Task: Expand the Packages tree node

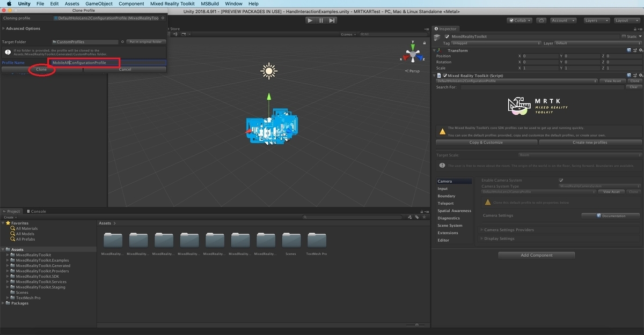Action: coord(3,303)
